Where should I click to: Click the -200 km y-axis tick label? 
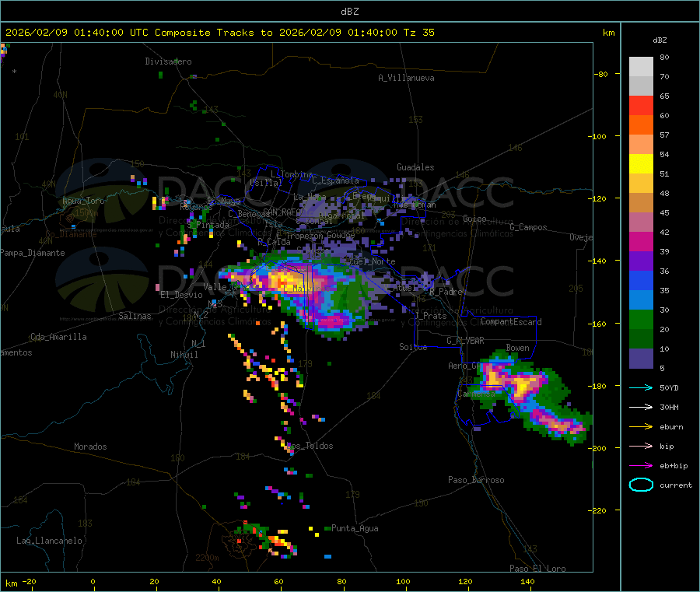pos(597,448)
